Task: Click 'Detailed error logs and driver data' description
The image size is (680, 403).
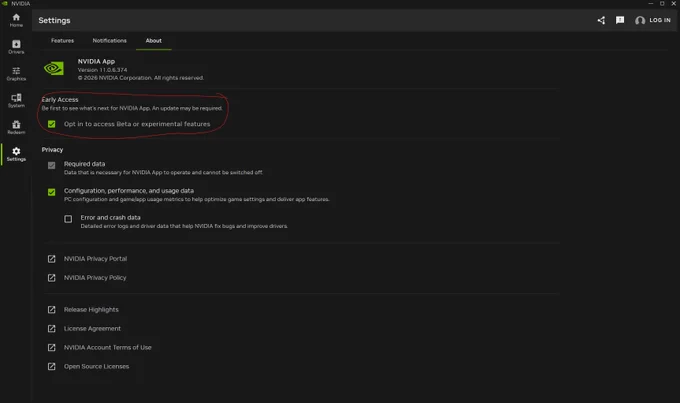Action: coord(184,226)
